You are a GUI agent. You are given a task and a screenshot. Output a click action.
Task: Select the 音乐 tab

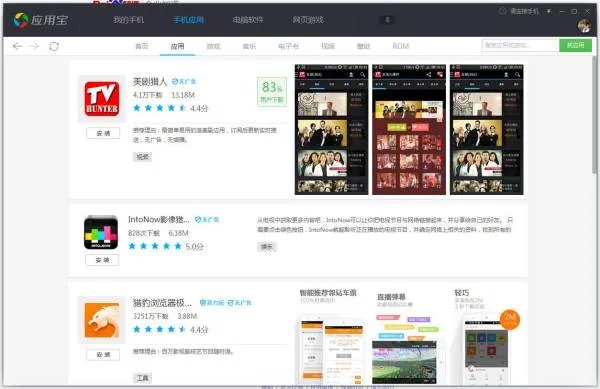tap(249, 46)
